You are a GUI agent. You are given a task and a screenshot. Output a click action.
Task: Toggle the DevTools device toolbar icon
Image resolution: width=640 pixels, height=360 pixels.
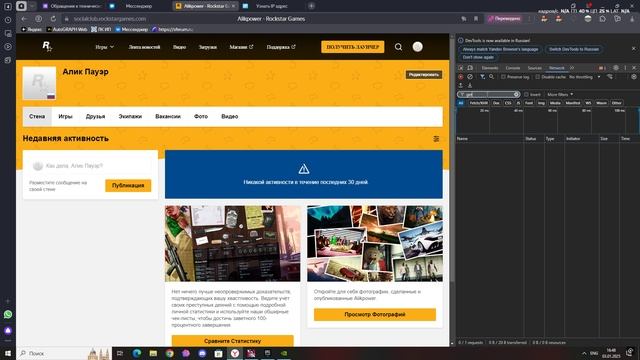[470, 68]
